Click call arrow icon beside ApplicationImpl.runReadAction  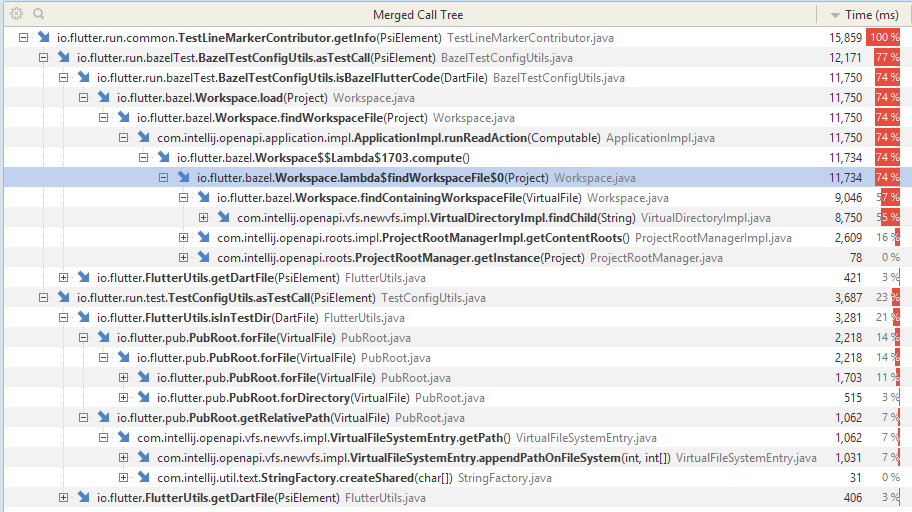coord(144,137)
